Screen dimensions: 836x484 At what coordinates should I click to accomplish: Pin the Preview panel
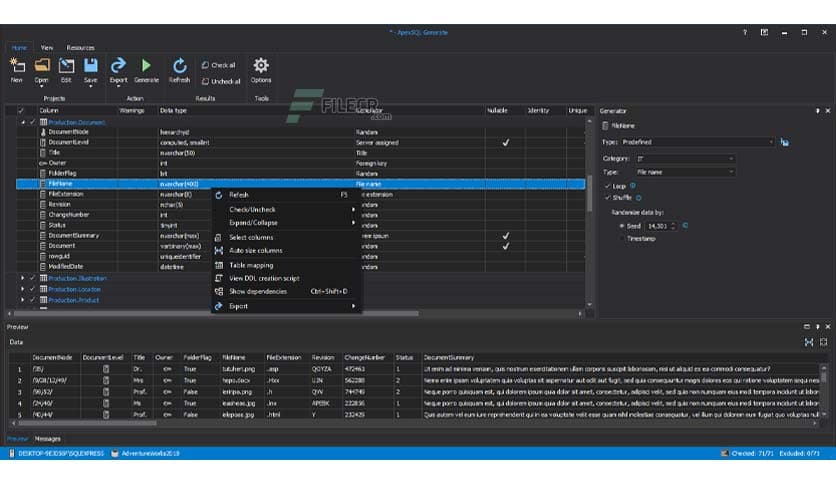(817, 327)
